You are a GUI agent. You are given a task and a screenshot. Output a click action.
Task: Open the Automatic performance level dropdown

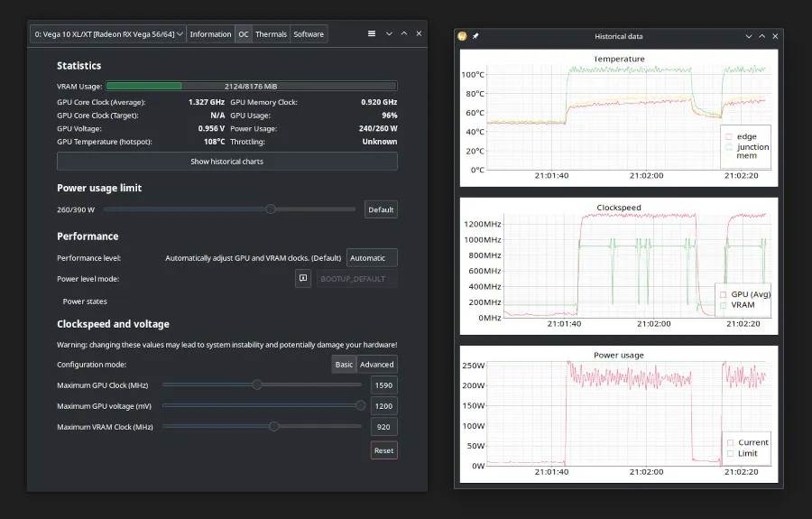tap(372, 258)
